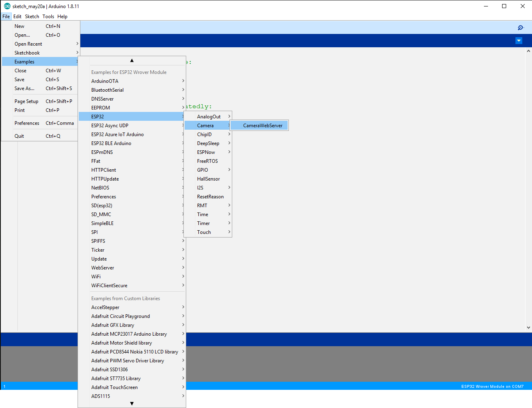This screenshot has width=532, height=408.
Task: Open the FreeRTOS example
Action: 208,161
